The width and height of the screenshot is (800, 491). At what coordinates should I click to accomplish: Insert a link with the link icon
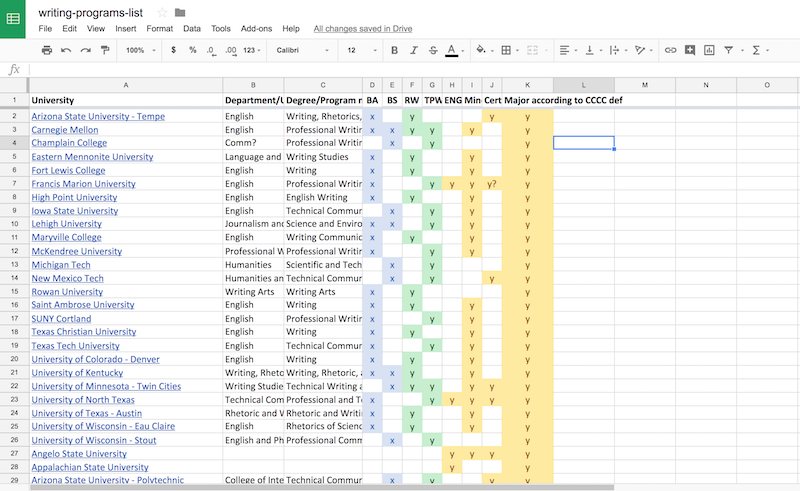click(x=670, y=50)
